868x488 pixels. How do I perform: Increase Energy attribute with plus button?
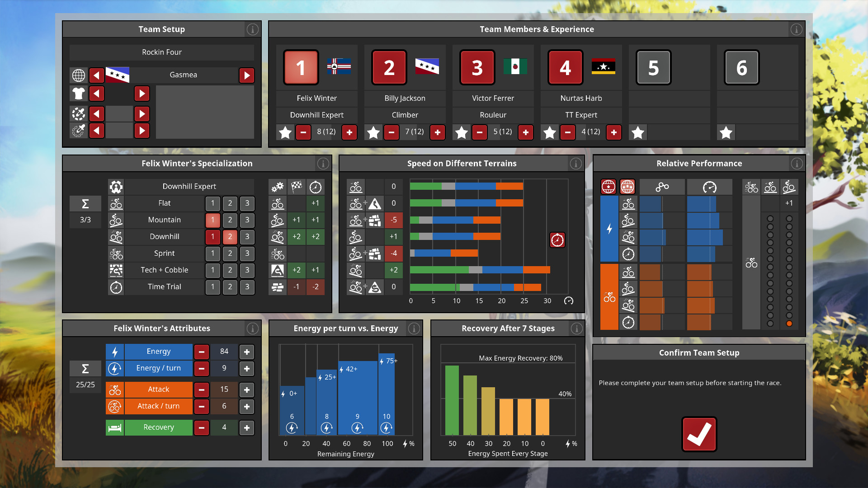[x=247, y=352]
